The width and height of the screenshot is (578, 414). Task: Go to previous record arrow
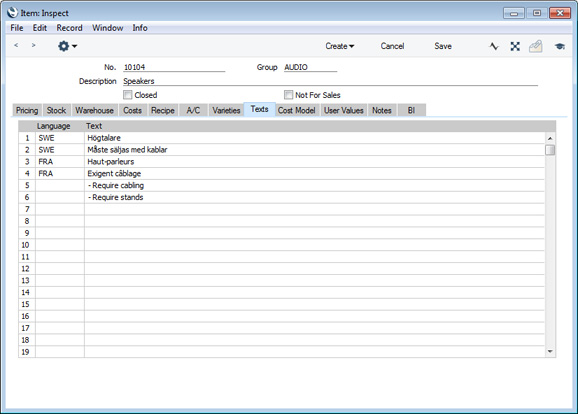point(16,45)
